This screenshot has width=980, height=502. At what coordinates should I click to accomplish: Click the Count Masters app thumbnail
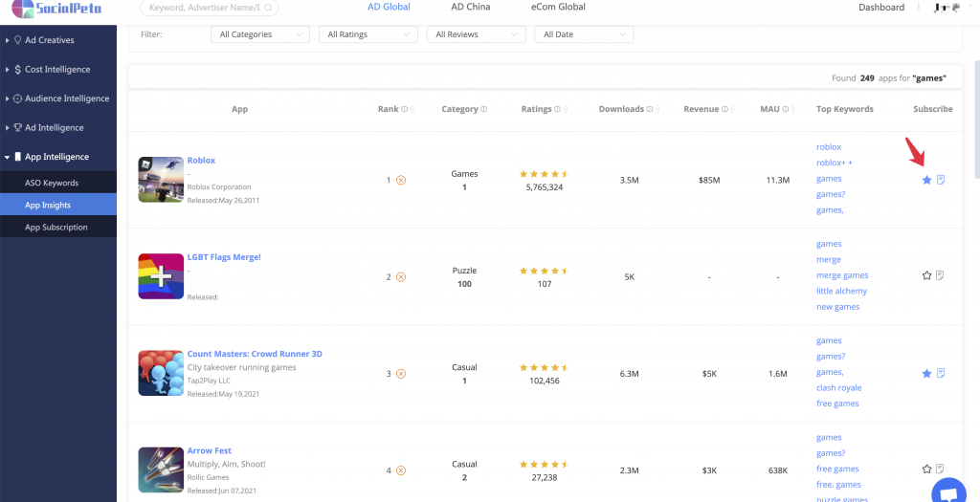161,373
